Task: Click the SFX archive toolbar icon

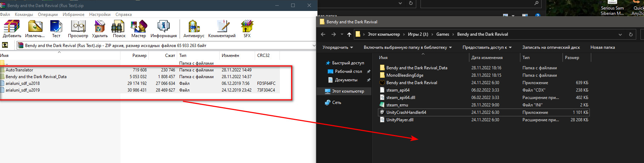Action: point(247,29)
